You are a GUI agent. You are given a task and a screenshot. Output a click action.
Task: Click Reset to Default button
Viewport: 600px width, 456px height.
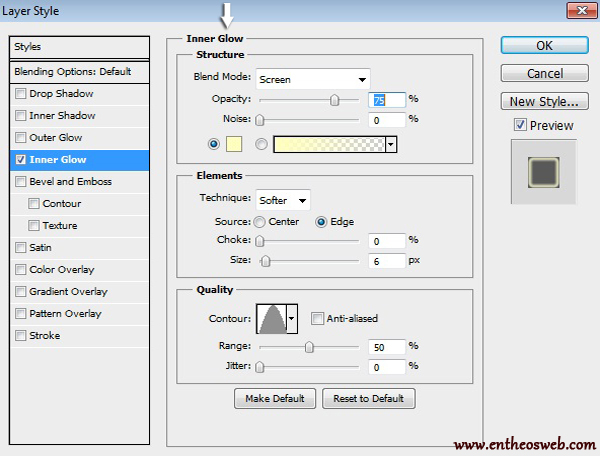coord(368,398)
